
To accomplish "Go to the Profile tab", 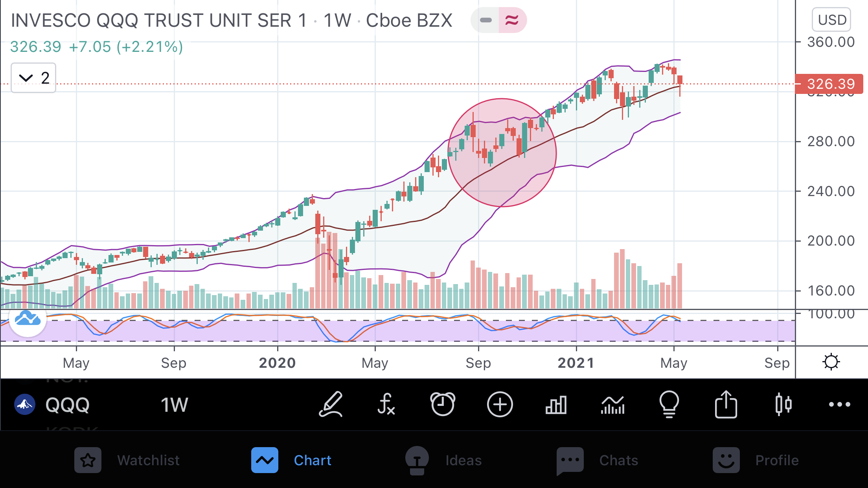I will click(756, 460).
